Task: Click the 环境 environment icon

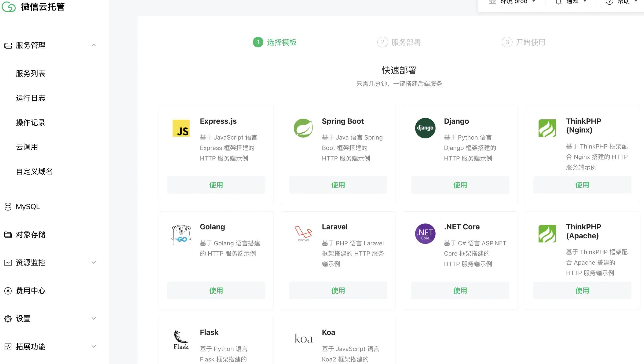Action: pos(492,2)
